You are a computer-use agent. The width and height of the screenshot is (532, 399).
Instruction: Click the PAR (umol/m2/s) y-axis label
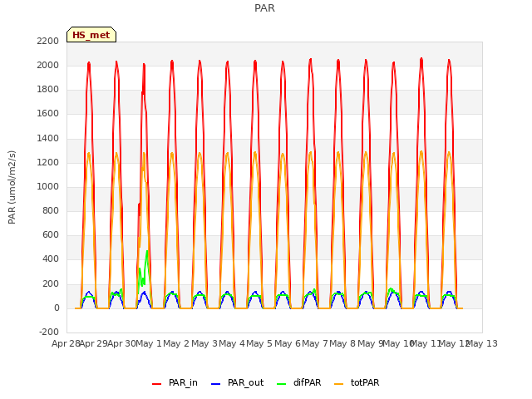12,187
